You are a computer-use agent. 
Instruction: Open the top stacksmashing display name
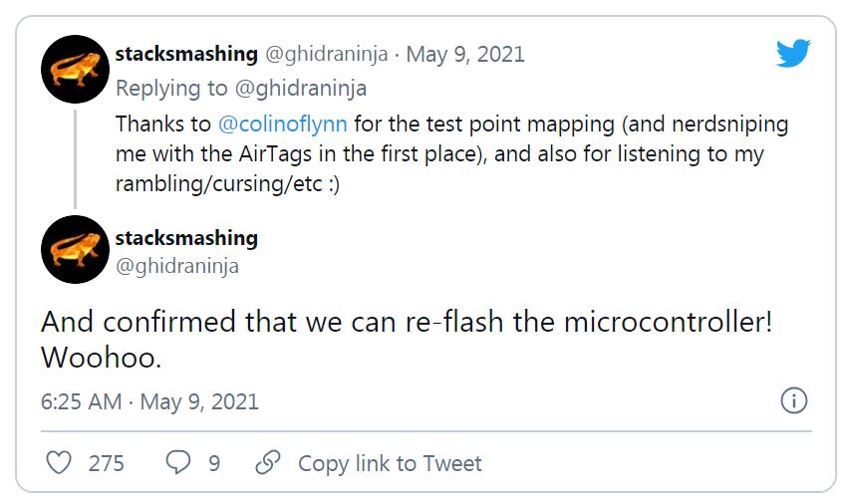186,54
